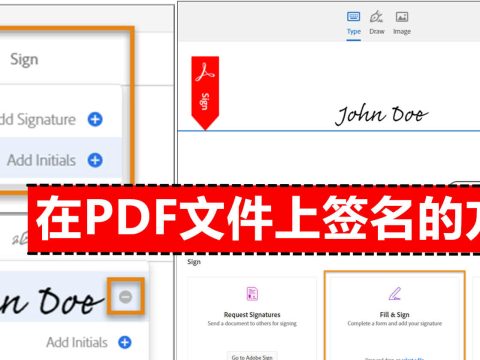This screenshot has width=480, height=360.
Task: Click the Request Signatures card title
Action: (252, 315)
